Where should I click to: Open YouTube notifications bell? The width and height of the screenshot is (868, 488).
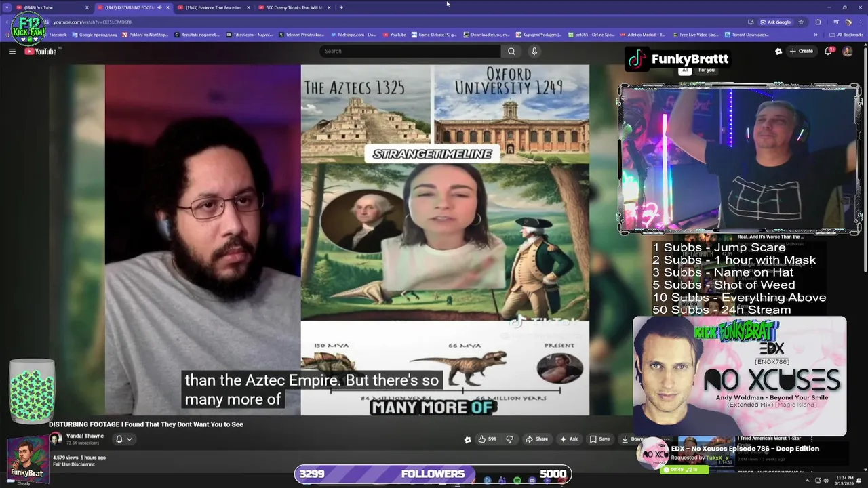coord(829,51)
